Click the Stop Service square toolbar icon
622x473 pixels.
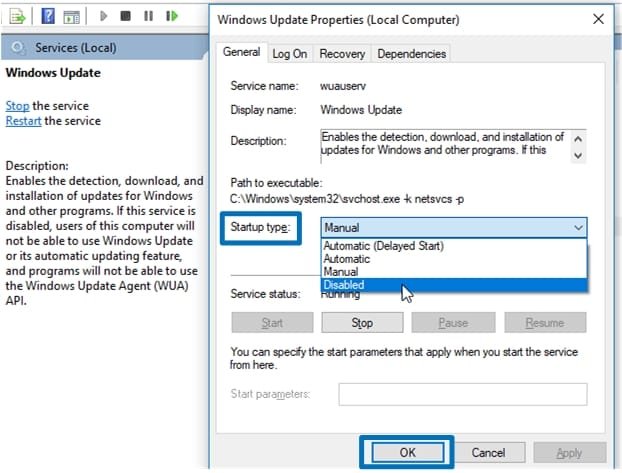pos(126,16)
